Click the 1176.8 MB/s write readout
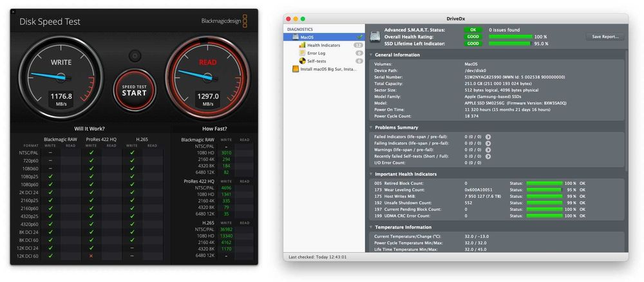644x282 pixels. tap(61, 99)
